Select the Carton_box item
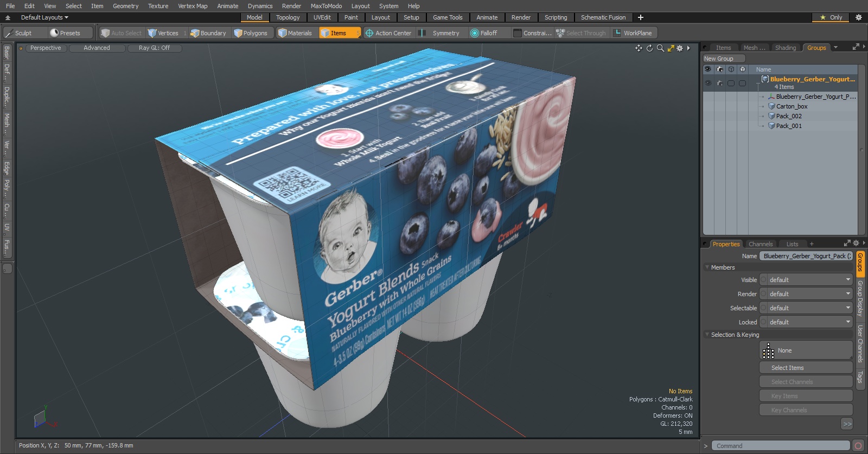This screenshot has width=868, height=454. 792,106
